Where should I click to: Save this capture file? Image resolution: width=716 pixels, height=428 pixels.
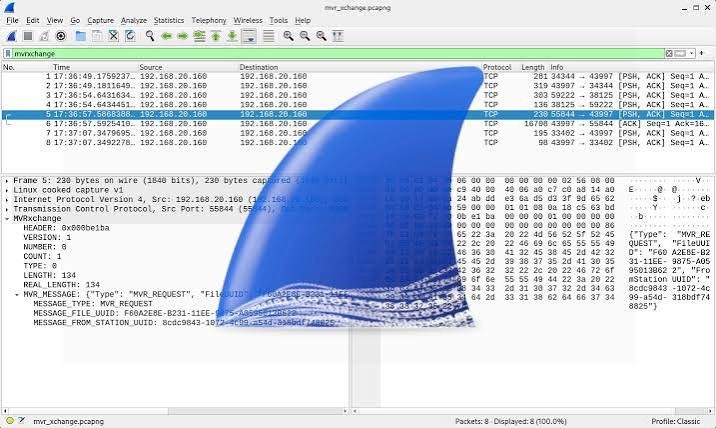(x=97, y=36)
